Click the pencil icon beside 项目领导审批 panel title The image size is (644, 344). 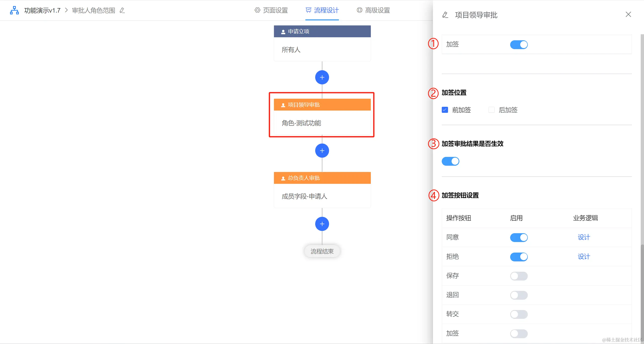click(445, 15)
